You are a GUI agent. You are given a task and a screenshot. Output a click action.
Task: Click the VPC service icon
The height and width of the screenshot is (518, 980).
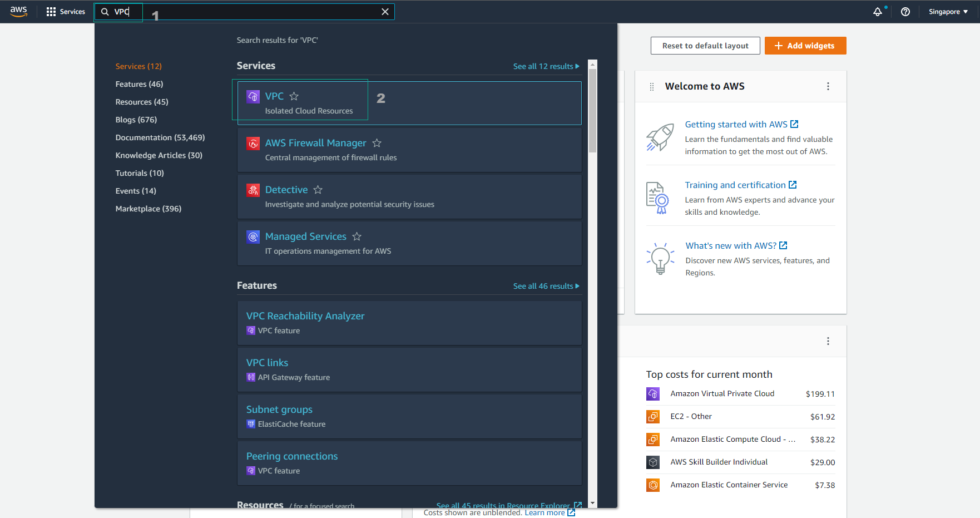(253, 96)
